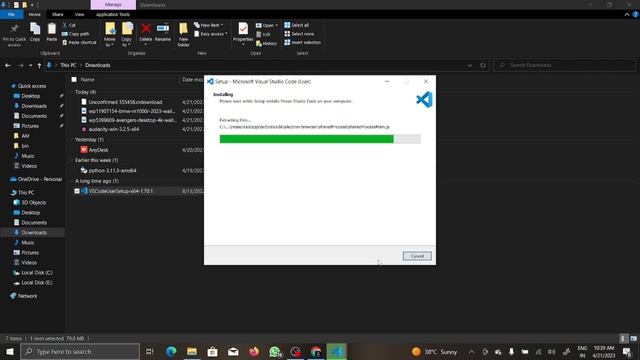Open the Move to dropdown
Screen dimensions: 640x360
(x=109, y=42)
